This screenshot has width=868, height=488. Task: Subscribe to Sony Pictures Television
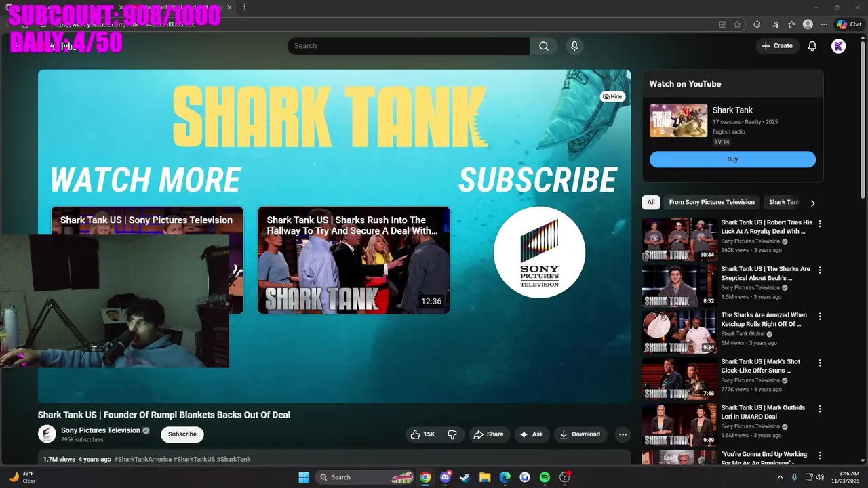(x=182, y=434)
